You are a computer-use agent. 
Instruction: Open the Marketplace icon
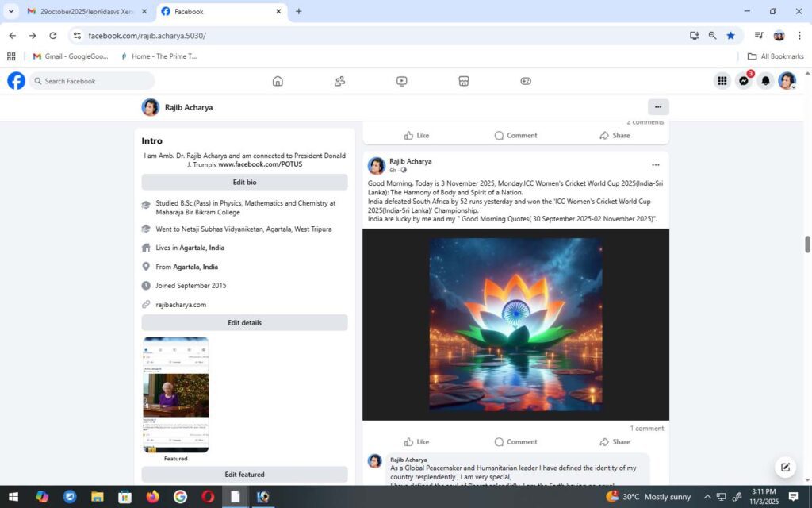(464, 81)
